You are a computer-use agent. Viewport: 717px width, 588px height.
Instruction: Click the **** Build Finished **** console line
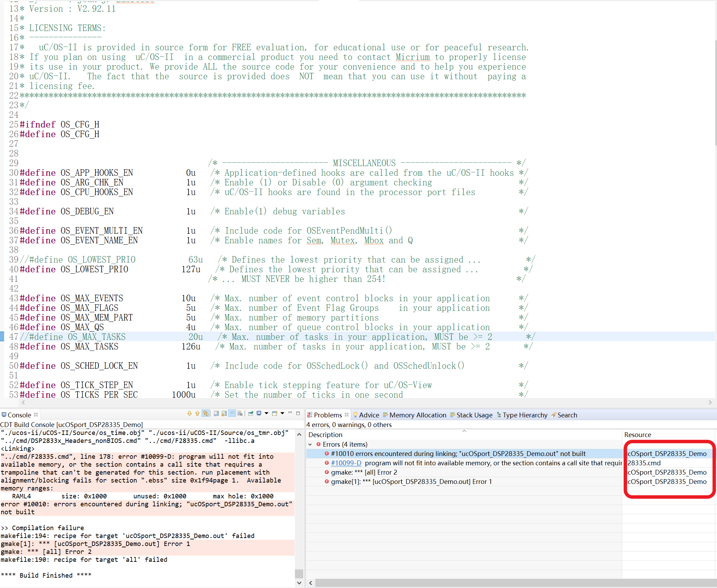(x=46, y=575)
